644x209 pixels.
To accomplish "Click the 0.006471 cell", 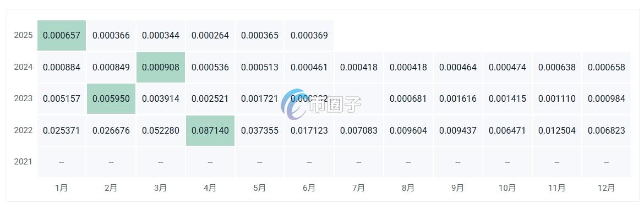I will [x=507, y=130].
